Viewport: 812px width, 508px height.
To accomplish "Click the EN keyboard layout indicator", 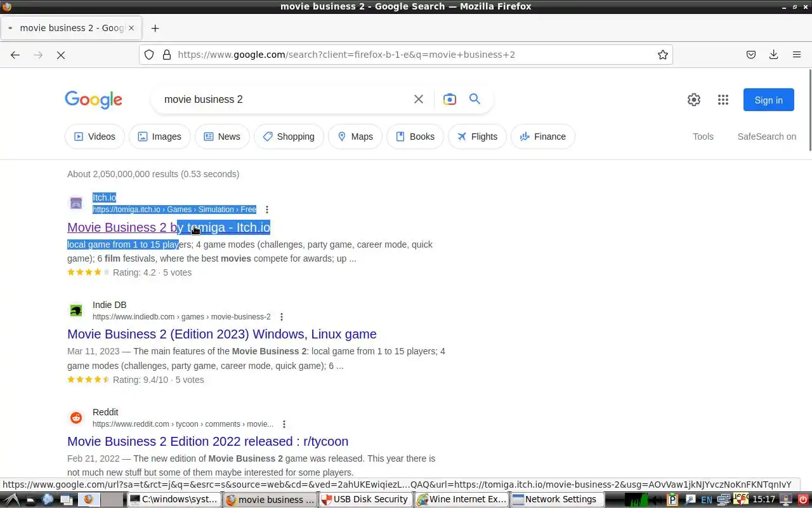I will (x=707, y=500).
